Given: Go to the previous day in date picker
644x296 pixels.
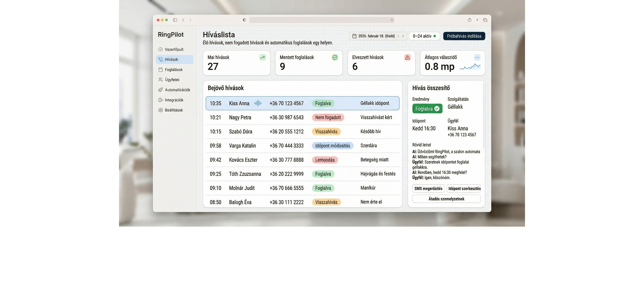Looking at the screenshot, I should [398, 36].
